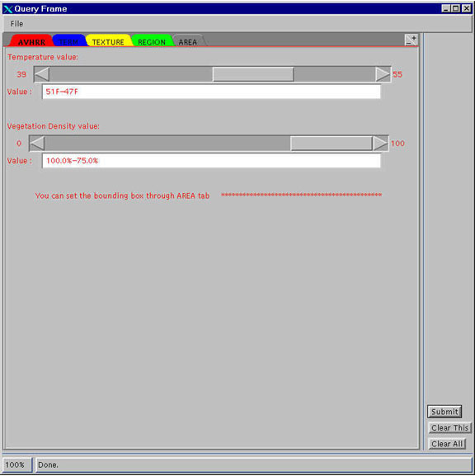
Task: Click the vegetation density right arrow
Action: [380, 144]
